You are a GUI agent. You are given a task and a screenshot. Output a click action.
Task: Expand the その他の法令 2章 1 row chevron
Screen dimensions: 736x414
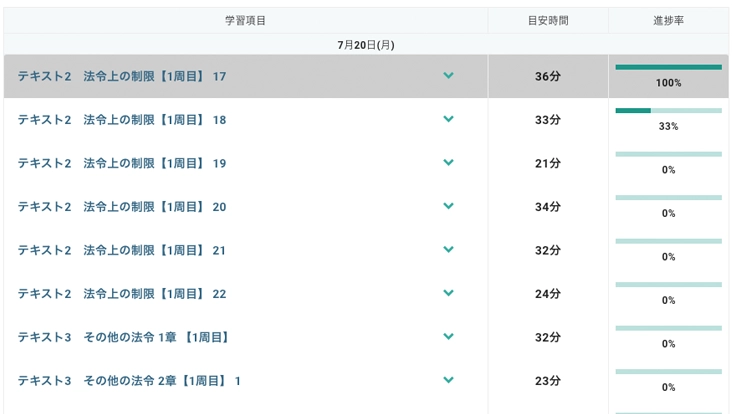pyautogui.click(x=448, y=380)
